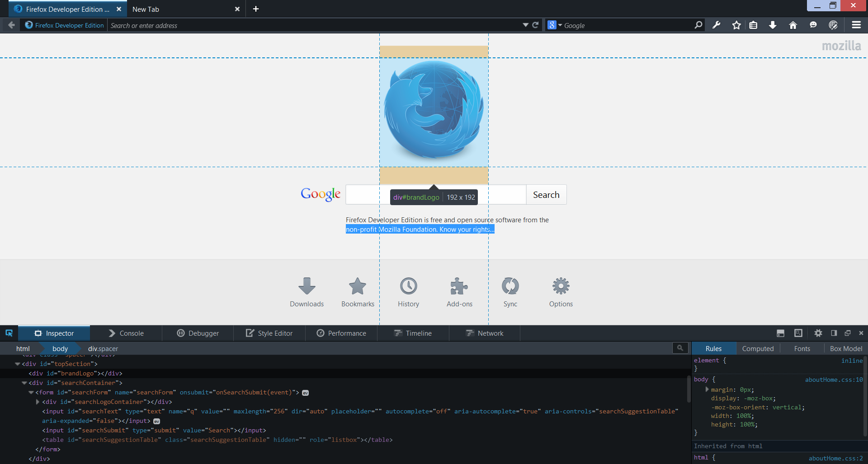
Task: Click the searchSubmit input markup row
Action: pyautogui.click(x=344, y=431)
